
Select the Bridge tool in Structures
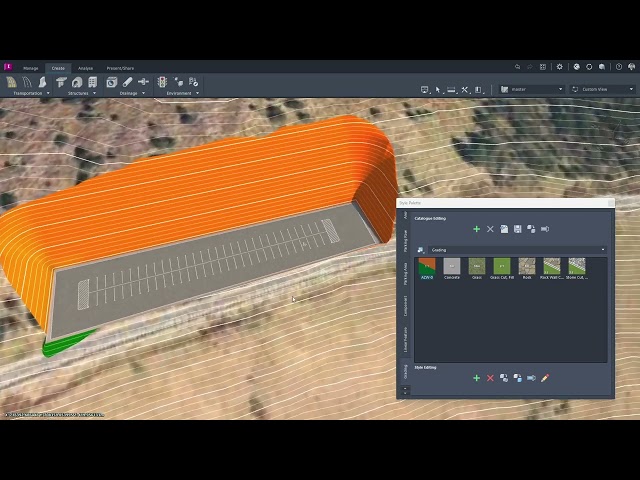coord(61,82)
